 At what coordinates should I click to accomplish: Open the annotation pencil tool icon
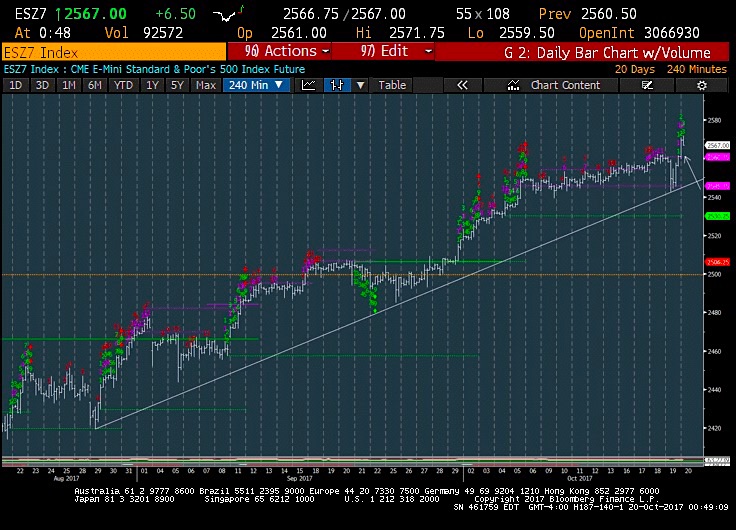coord(647,85)
